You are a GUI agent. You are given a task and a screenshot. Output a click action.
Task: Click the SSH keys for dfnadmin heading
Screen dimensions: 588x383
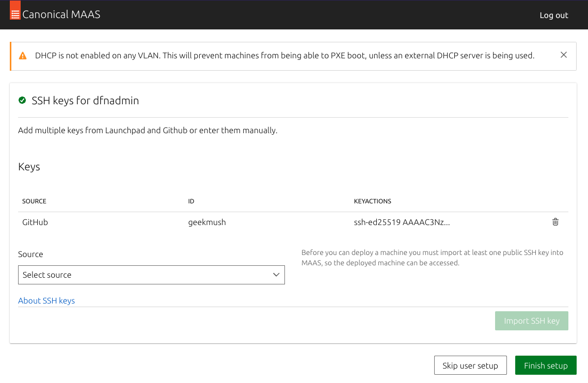click(x=85, y=101)
